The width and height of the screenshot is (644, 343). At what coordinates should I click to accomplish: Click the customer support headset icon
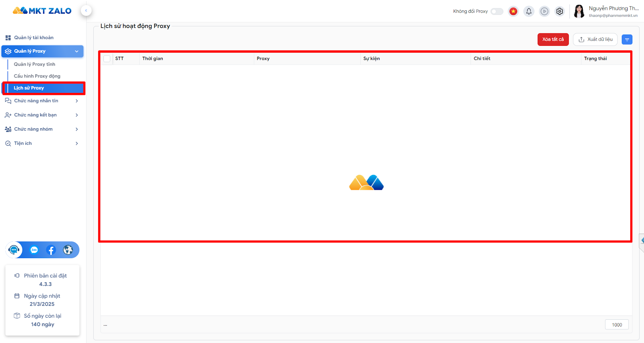pyautogui.click(x=14, y=250)
